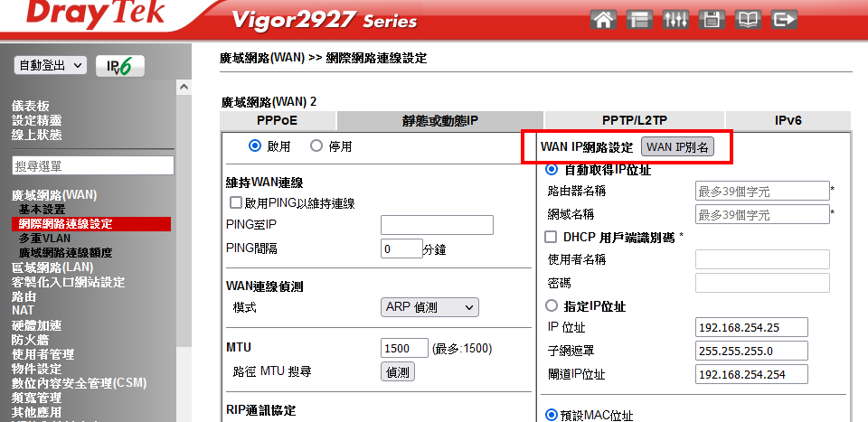The image size is (868, 422).
Task: Click the save configuration floppy icon
Action: pos(712,20)
